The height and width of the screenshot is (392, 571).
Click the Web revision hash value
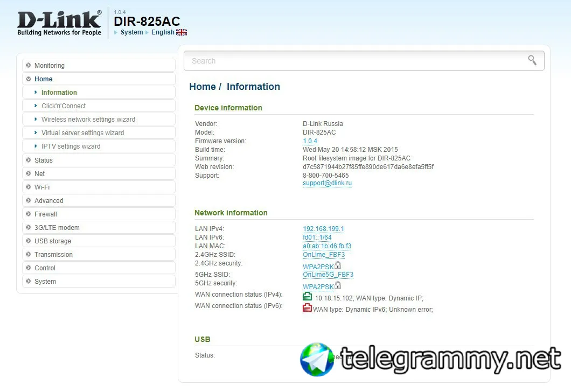[368, 167]
